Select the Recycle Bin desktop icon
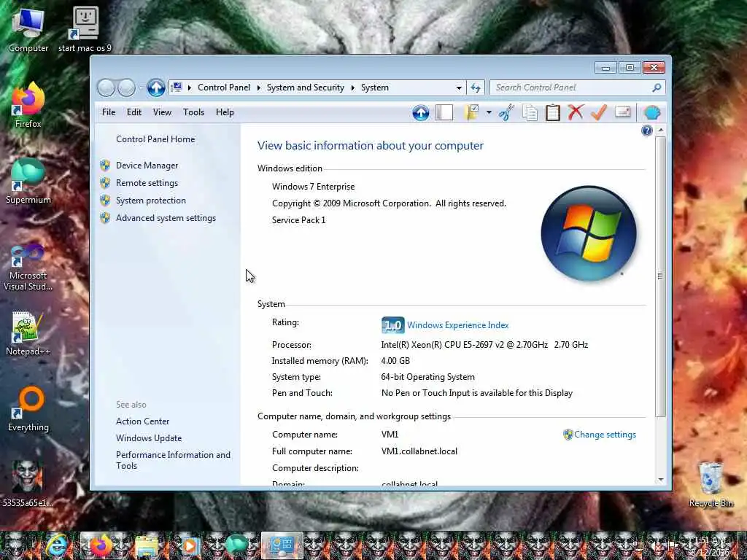The width and height of the screenshot is (747, 560). pos(711,484)
